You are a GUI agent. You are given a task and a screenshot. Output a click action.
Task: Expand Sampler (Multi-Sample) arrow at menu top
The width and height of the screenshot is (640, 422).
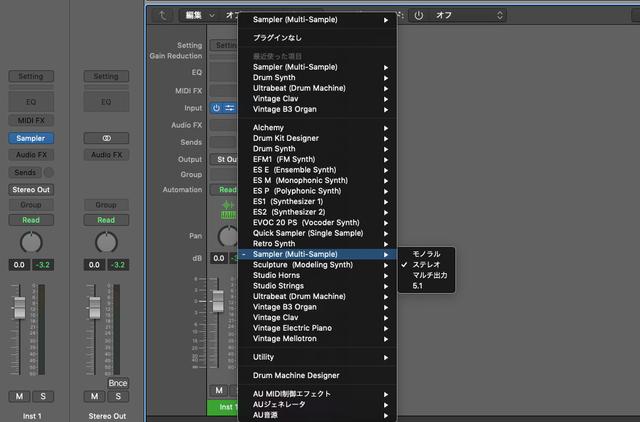click(386, 20)
